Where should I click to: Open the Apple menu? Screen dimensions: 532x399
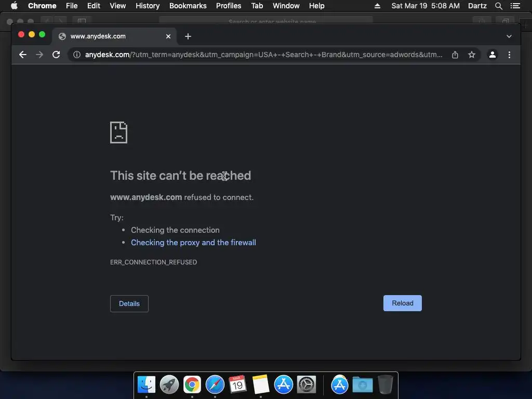tap(14, 6)
